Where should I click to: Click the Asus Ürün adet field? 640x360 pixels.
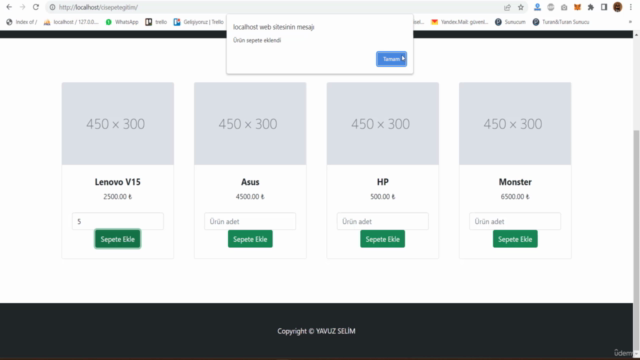point(250,221)
